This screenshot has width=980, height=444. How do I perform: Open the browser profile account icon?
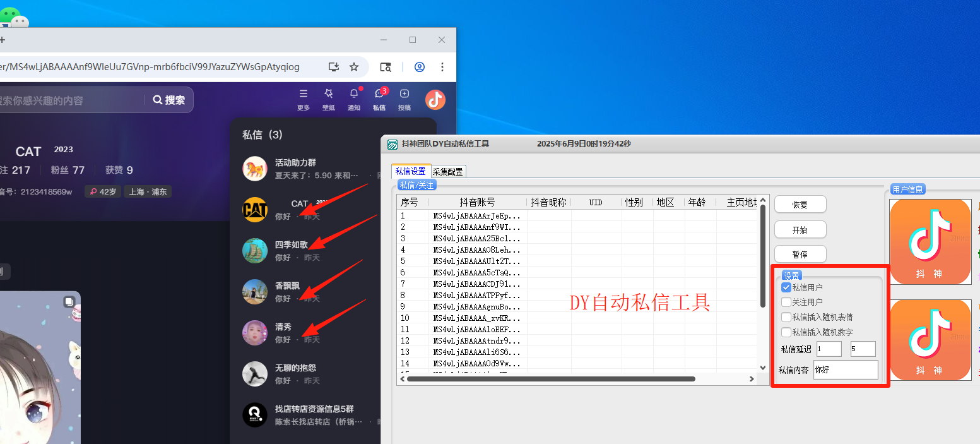(419, 67)
